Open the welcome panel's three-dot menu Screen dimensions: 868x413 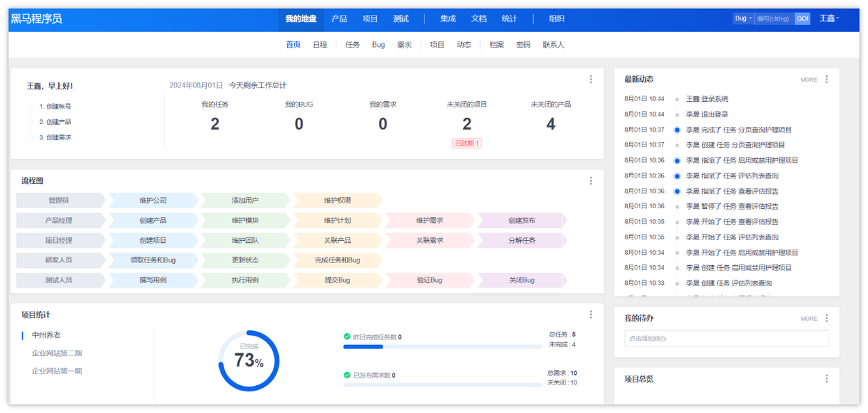(591, 79)
